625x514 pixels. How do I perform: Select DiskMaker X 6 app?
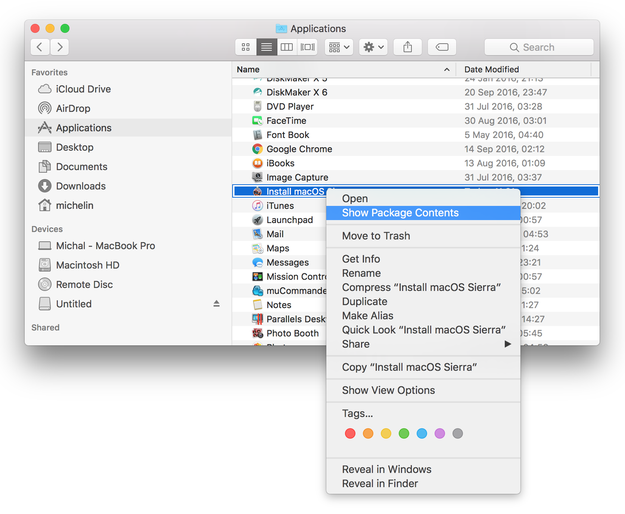[x=415, y=92]
